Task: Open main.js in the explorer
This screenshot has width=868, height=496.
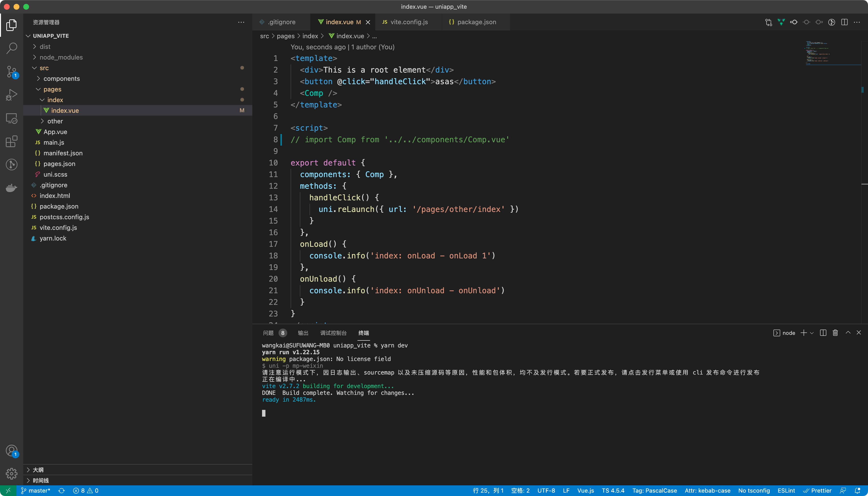Action: [54, 143]
